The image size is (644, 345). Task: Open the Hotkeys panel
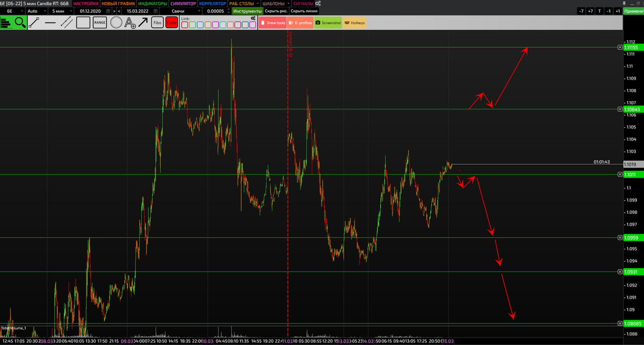coord(355,23)
